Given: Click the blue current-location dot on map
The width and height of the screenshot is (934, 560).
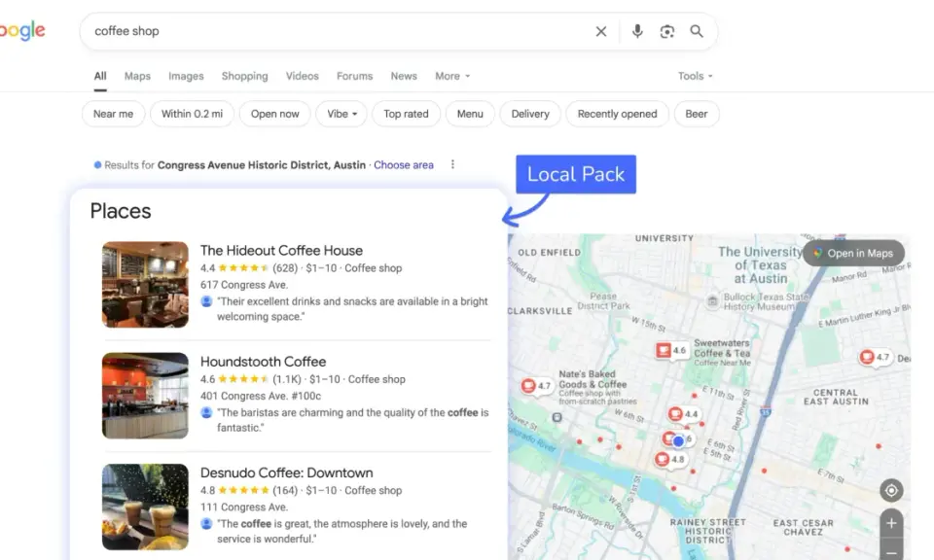Looking at the screenshot, I should pos(678,441).
